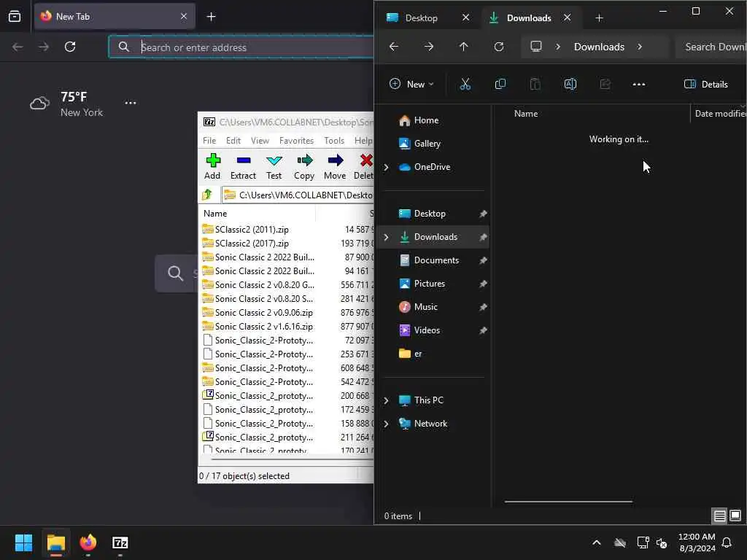
Task: Open the New dropdown in Explorer
Action: [411, 85]
